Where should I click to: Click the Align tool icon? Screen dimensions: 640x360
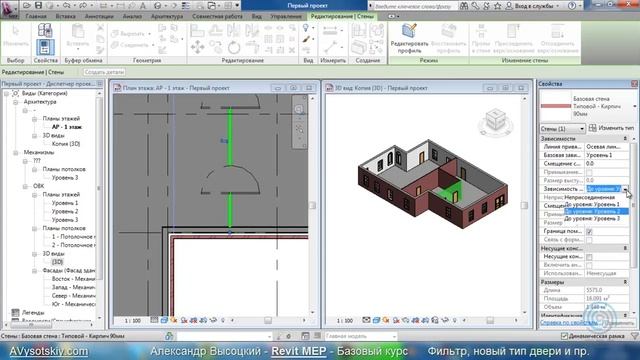197,31
